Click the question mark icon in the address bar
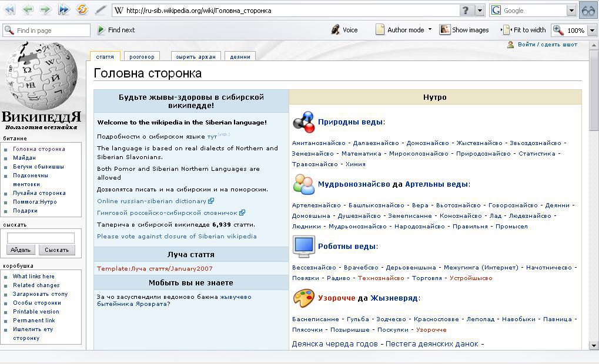The height and width of the screenshot is (364, 599). point(466,11)
